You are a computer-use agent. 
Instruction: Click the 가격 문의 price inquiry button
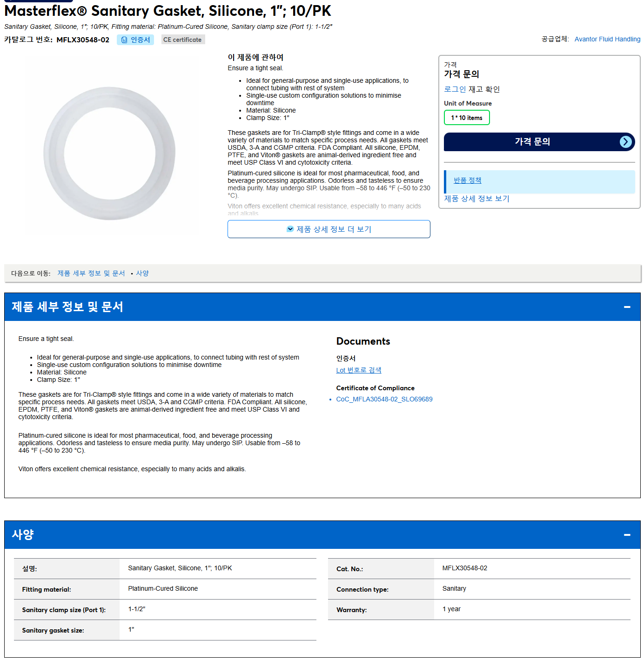pyautogui.click(x=539, y=142)
